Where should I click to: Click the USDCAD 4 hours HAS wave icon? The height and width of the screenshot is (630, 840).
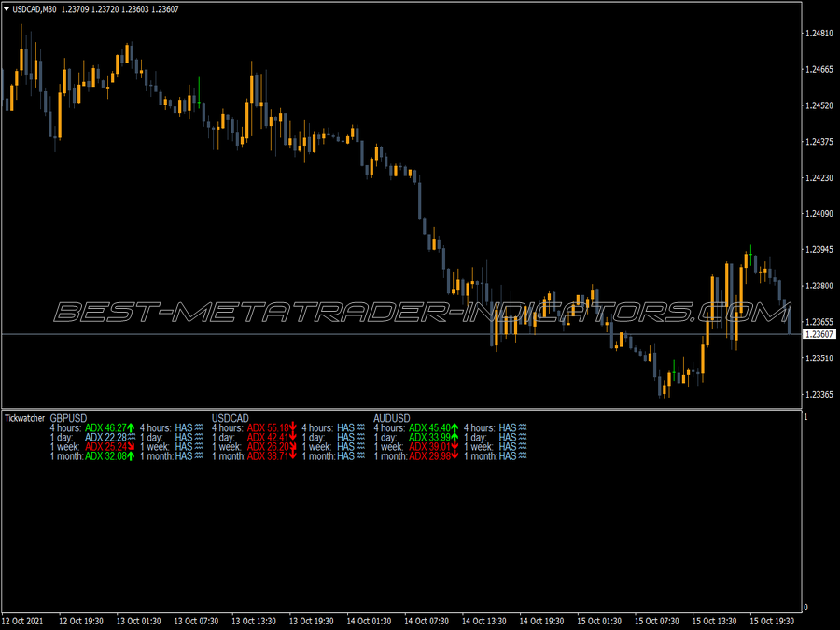pyautogui.click(x=360, y=428)
